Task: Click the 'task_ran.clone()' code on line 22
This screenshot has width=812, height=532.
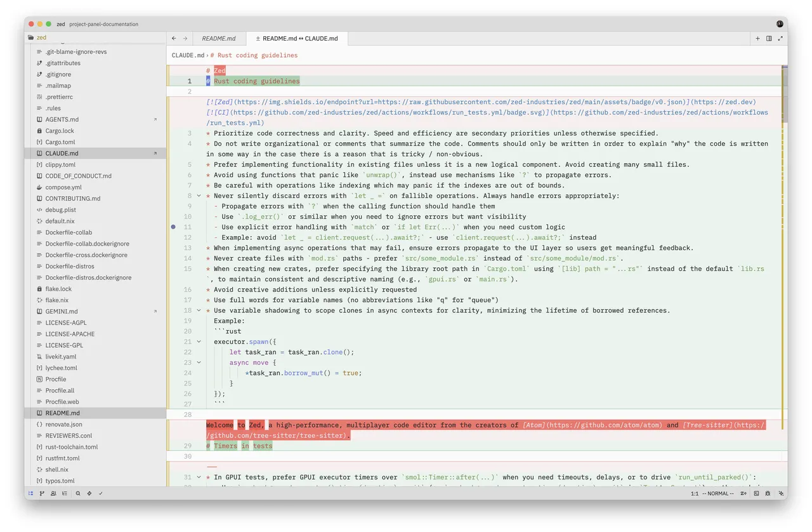Action: [320, 352]
